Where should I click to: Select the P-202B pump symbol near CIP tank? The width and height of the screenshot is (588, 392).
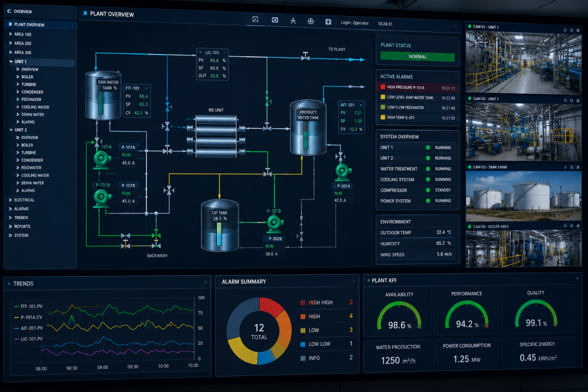pos(275,223)
